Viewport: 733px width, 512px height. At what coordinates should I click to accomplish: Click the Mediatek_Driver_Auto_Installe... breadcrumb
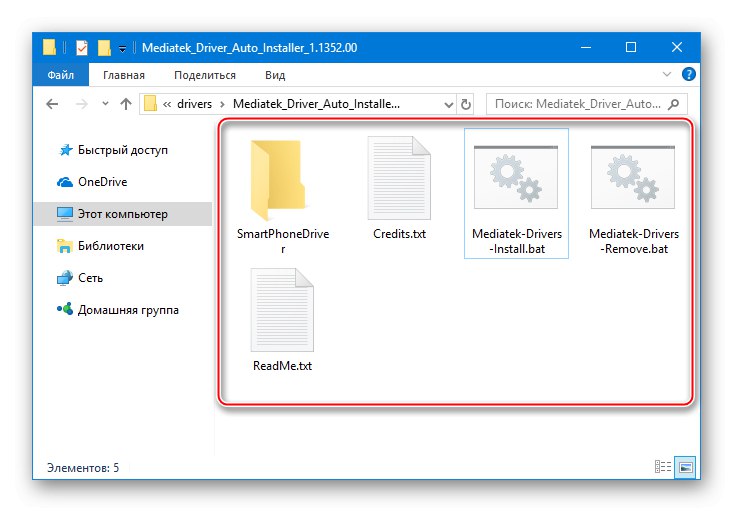click(x=316, y=104)
